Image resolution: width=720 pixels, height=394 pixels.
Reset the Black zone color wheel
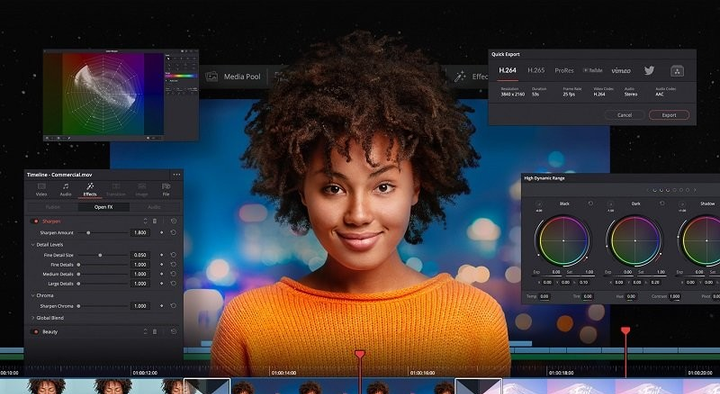[591, 203]
